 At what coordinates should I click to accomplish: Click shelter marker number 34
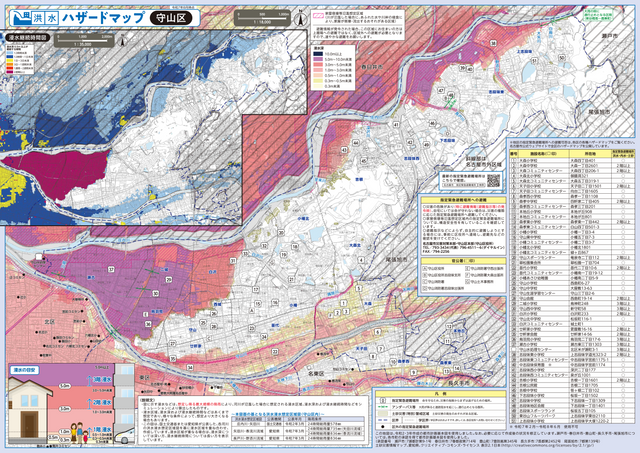[190, 367]
